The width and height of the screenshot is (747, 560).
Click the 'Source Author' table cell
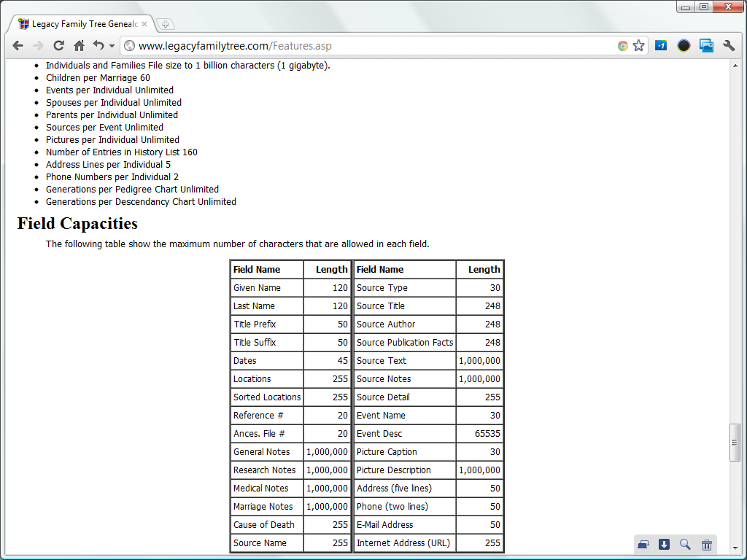click(x=405, y=324)
